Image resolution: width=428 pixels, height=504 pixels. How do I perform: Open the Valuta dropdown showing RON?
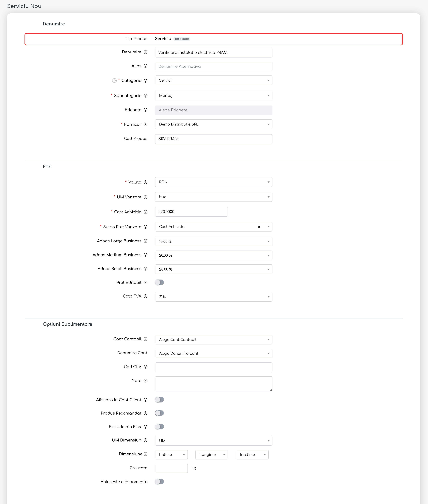coord(214,182)
